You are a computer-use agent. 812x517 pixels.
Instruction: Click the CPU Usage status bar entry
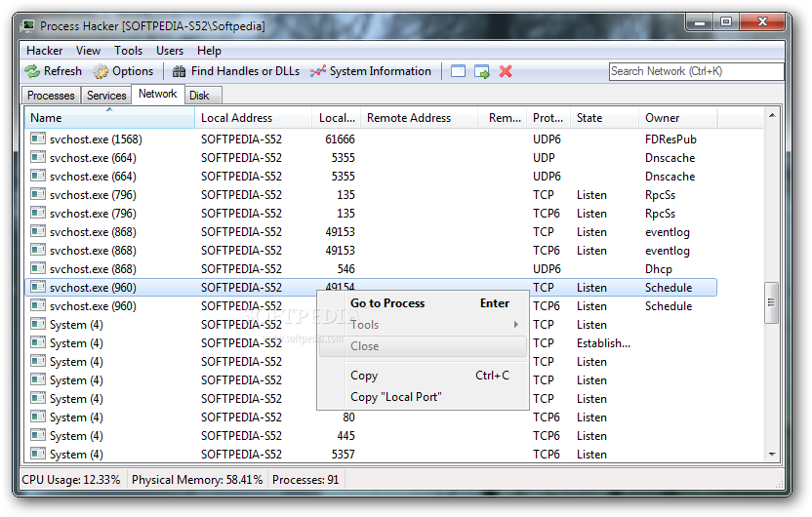tap(71, 480)
